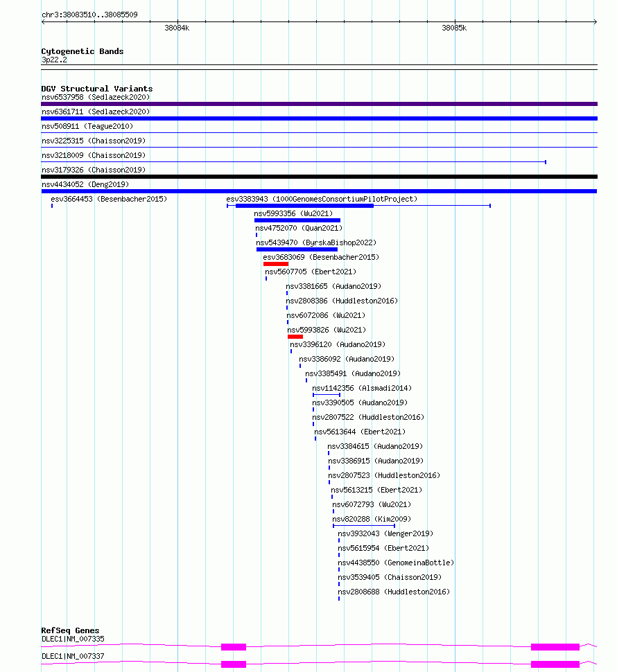This screenshot has width=617, height=672.
Task: Open nsv3390505 (Audano2019) label
Action: click(x=360, y=403)
